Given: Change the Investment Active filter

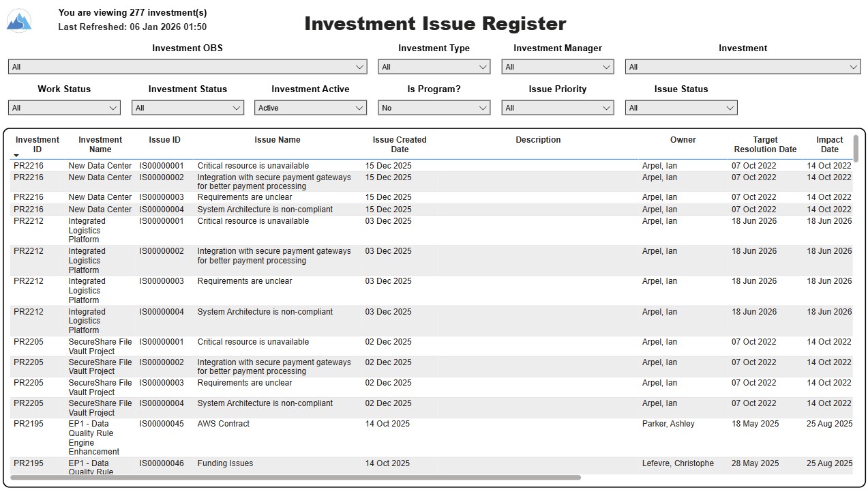Looking at the screenshot, I should click(310, 108).
